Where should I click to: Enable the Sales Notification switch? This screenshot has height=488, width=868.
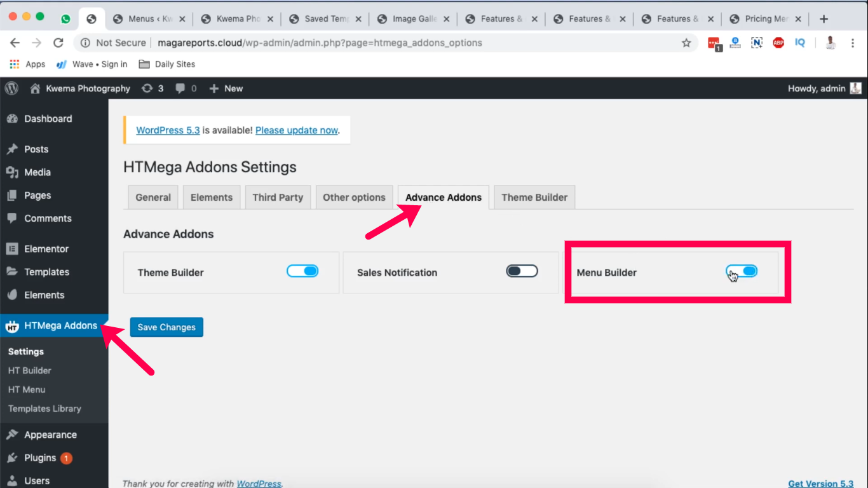point(522,271)
